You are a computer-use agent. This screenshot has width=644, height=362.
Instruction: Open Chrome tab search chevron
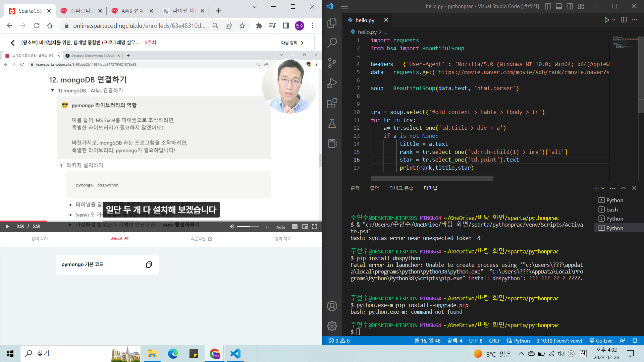point(255,7)
